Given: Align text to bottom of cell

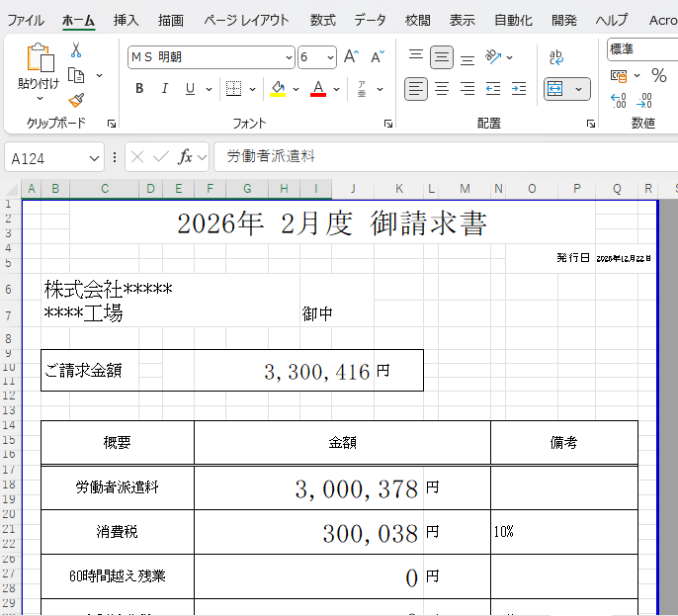Looking at the screenshot, I should click(x=466, y=58).
